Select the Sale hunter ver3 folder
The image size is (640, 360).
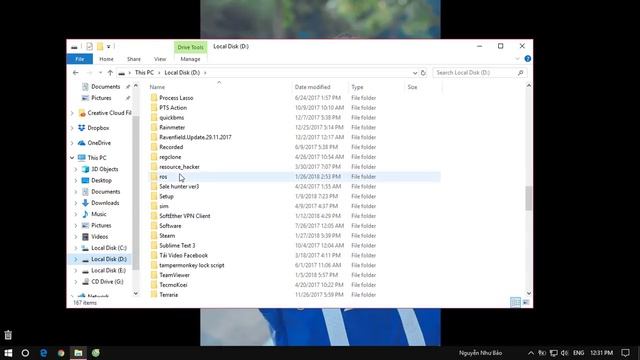click(x=179, y=187)
